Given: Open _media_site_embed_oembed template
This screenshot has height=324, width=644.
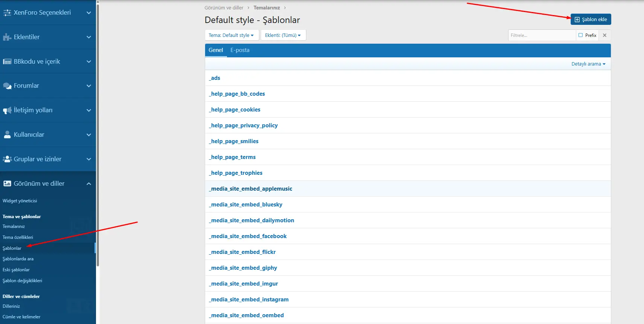Looking at the screenshot, I should coord(247,315).
